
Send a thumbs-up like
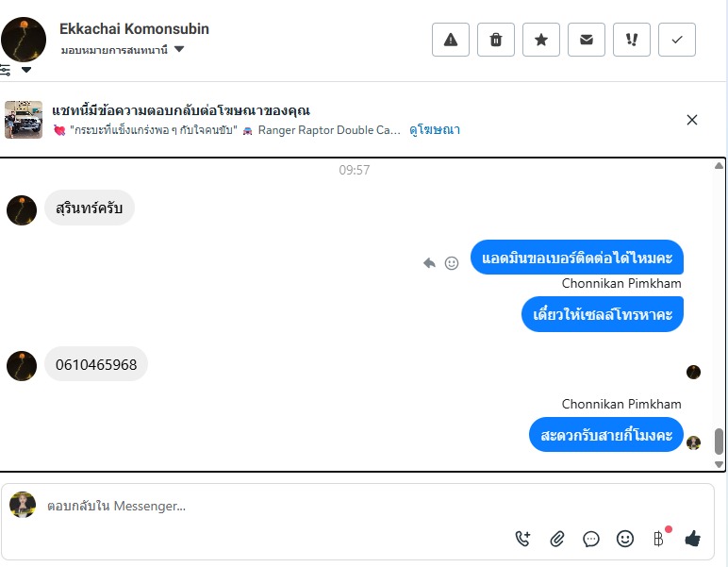(693, 539)
